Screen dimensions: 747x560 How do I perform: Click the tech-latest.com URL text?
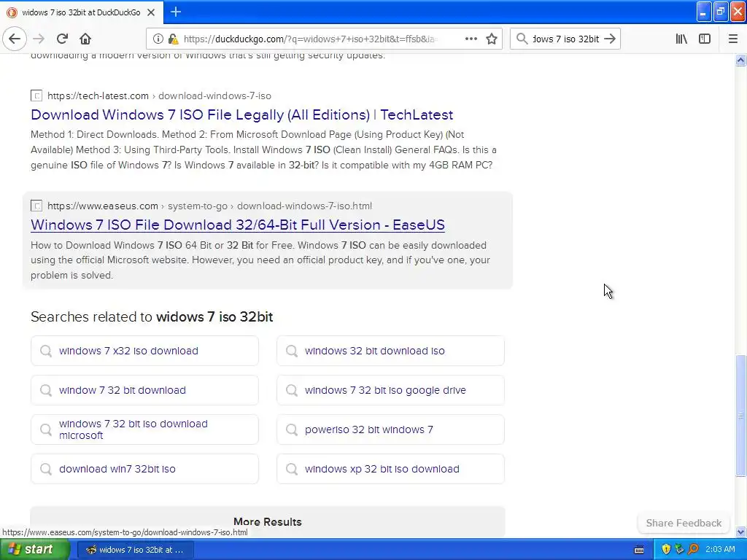159,96
